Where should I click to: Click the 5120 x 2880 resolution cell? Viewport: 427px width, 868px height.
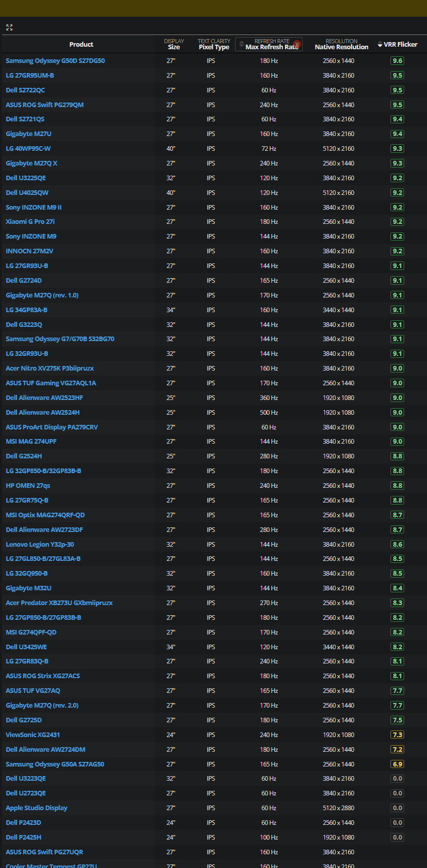point(339,808)
